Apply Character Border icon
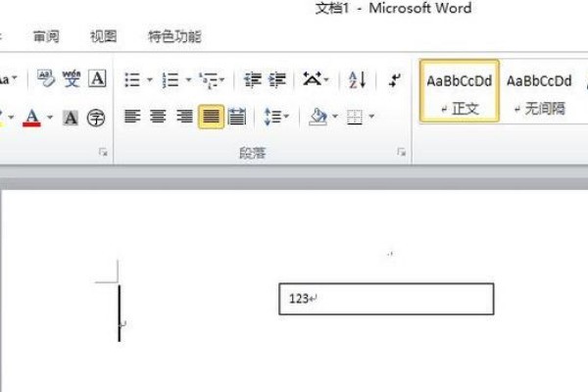This screenshot has width=588, height=392. point(97,78)
